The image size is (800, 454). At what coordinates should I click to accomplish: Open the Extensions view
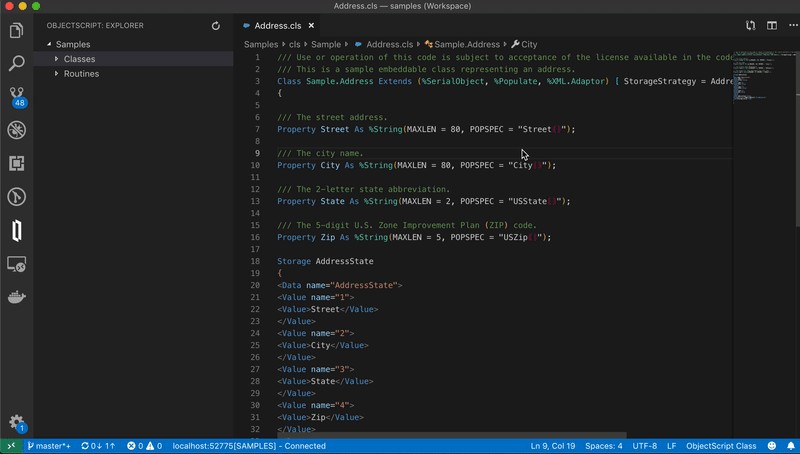(x=16, y=163)
